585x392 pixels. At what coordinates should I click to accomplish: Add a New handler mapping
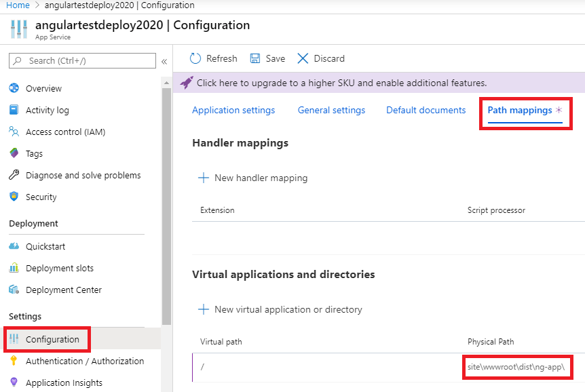(252, 178)
